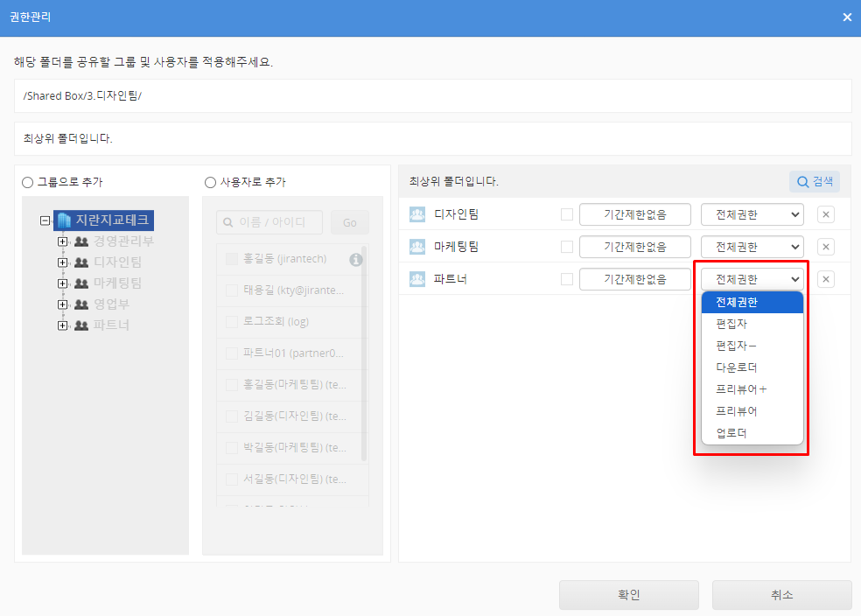The width and height of the screenshot is (861, 616).
Task: Remove 파트너 with its X icon
Action: [x=826, y=279]
